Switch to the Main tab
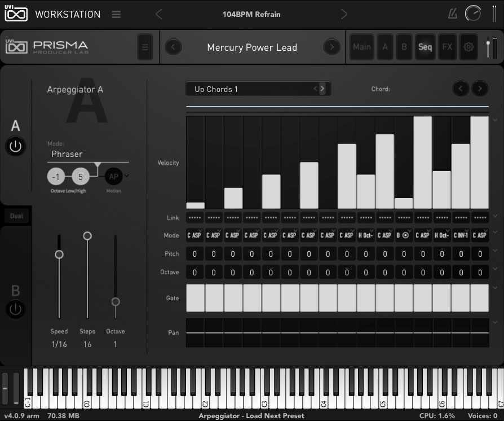504x421 pixels. click(362, 47)
